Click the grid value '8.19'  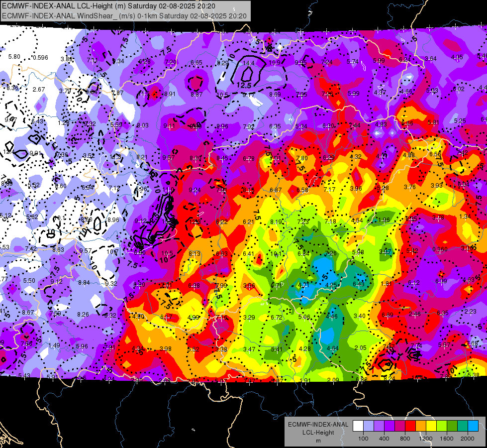tap(276, 222)
